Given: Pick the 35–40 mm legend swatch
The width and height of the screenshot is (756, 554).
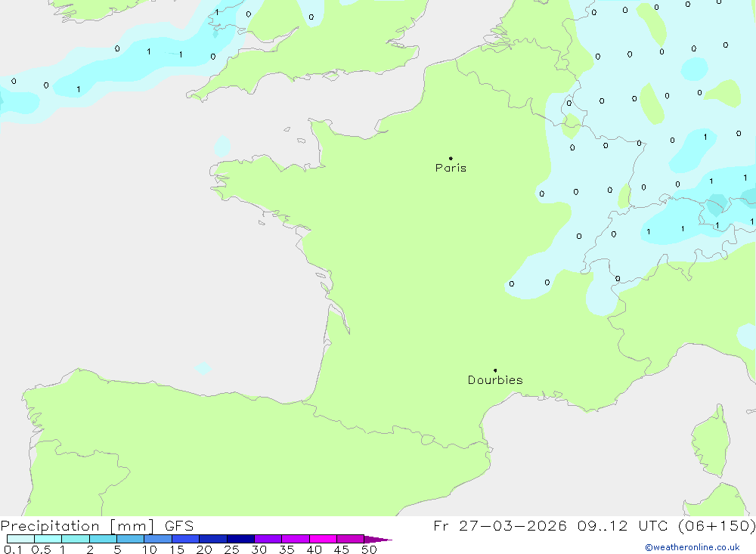Looking at the screenshot, I should coord(295,539).
